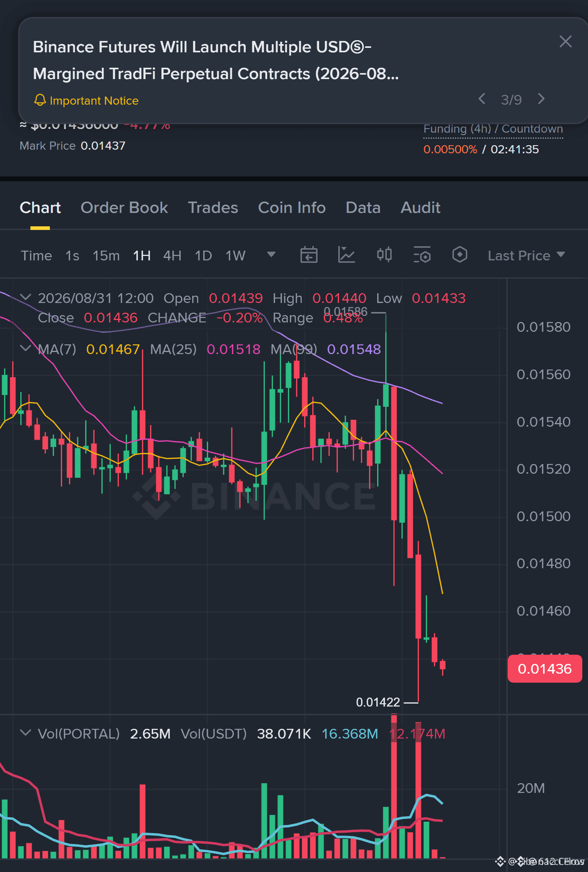Screen dimensions: 588x872
Task: Select the 1H chart interval
Action: (x=142, y=256)
